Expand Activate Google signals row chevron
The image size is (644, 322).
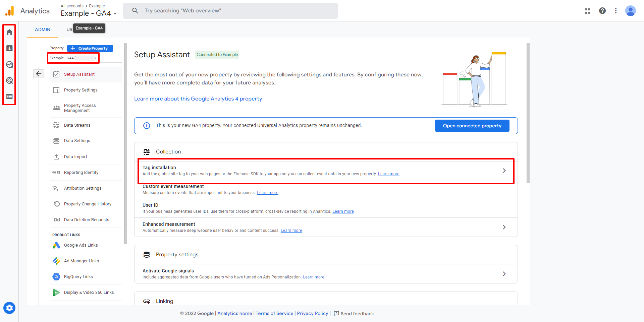click(x=504, y=274)
